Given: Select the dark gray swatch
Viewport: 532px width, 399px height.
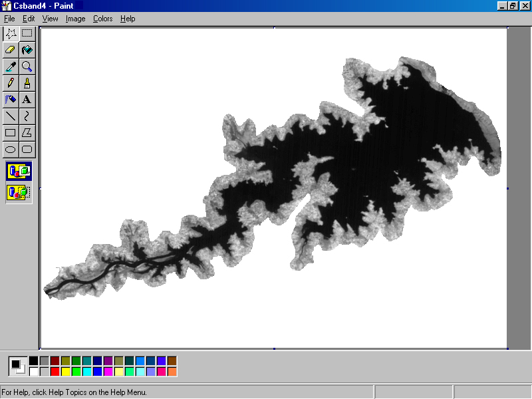Looking at the screenshot, I should (45, 360).
